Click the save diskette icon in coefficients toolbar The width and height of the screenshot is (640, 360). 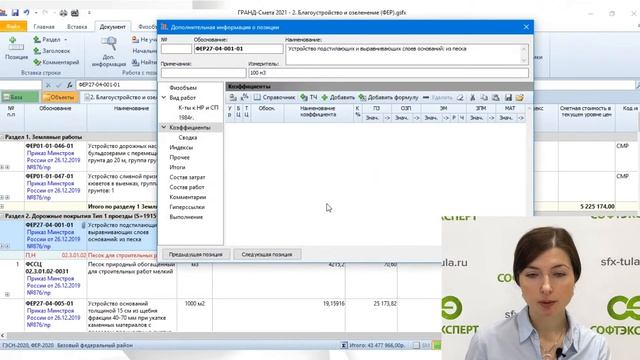508,98
